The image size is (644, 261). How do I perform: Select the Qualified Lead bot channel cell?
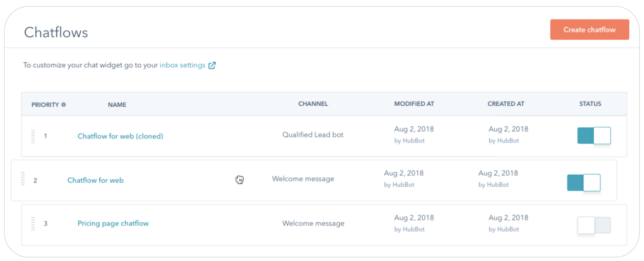[x=312, y=135]
